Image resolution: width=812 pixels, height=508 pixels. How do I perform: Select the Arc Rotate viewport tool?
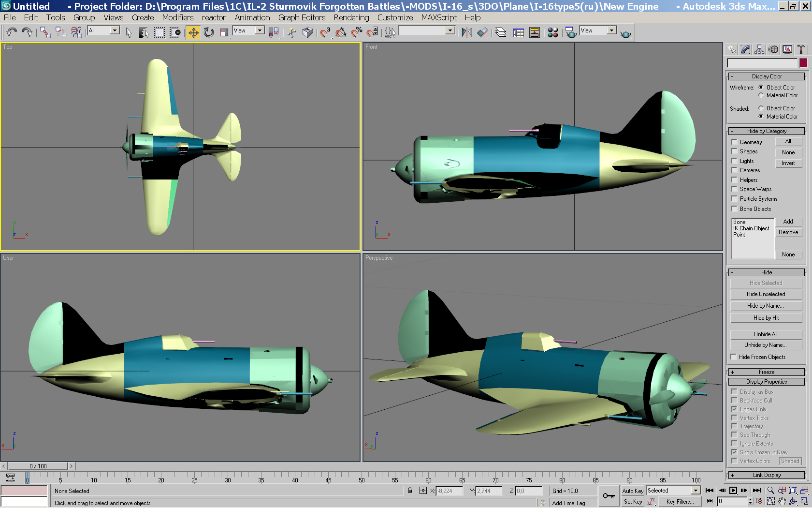[x=793, y=502]
